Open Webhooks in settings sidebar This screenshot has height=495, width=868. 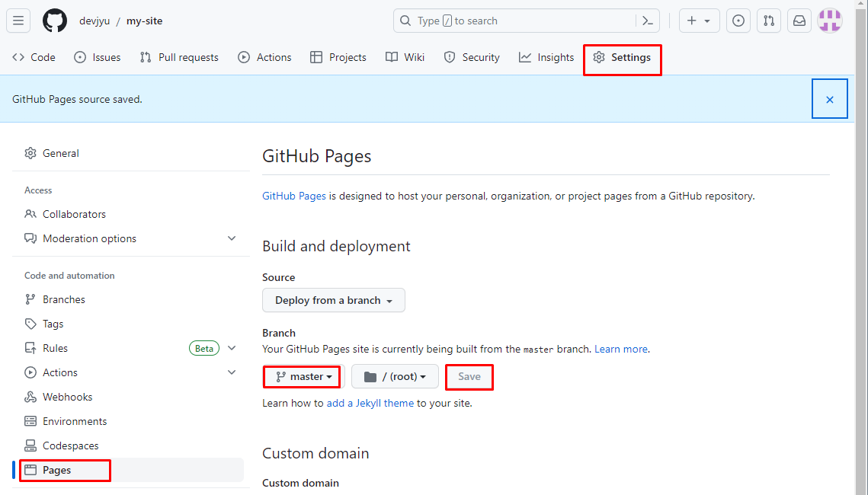click(67, 397)
